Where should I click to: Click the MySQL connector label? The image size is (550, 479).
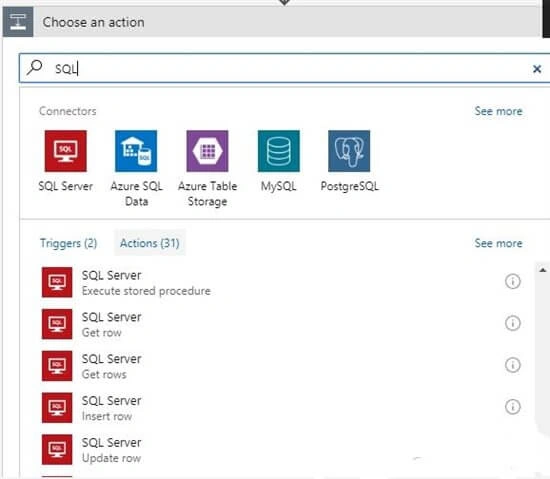[279, 186]
